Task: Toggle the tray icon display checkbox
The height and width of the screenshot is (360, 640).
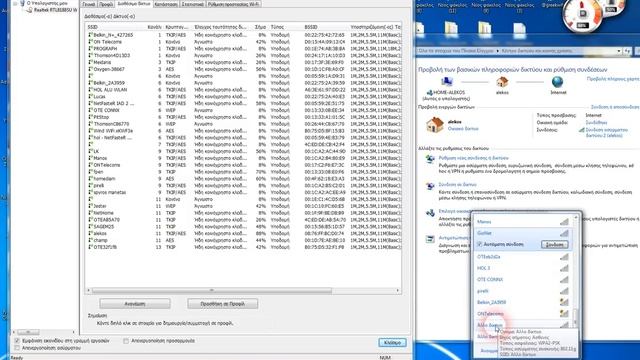Action: tap(17, 340)
